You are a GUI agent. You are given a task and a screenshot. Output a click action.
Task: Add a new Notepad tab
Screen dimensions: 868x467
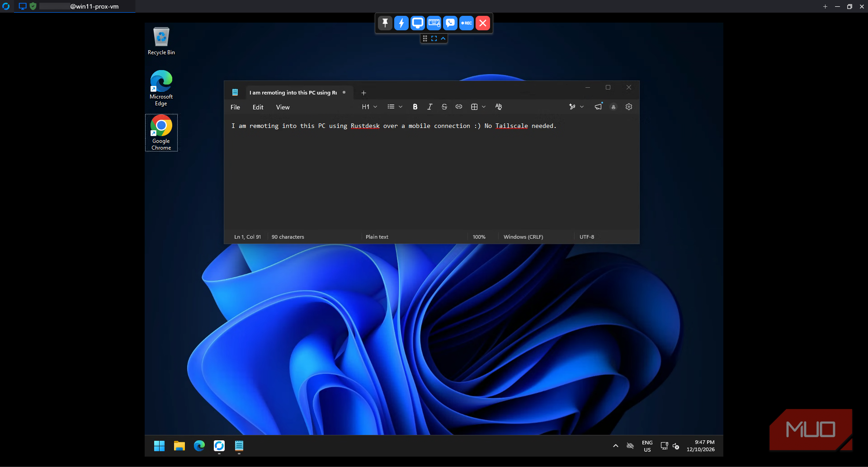[363, 93]
